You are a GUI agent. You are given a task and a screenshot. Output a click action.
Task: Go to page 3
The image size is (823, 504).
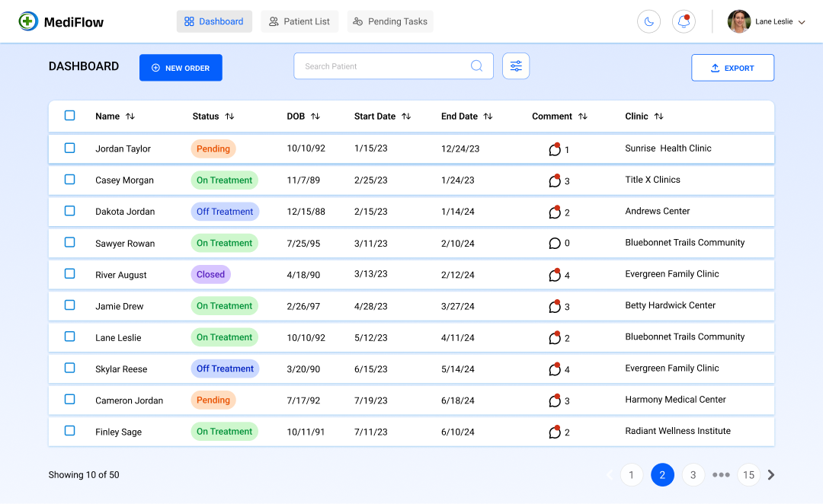693,474
